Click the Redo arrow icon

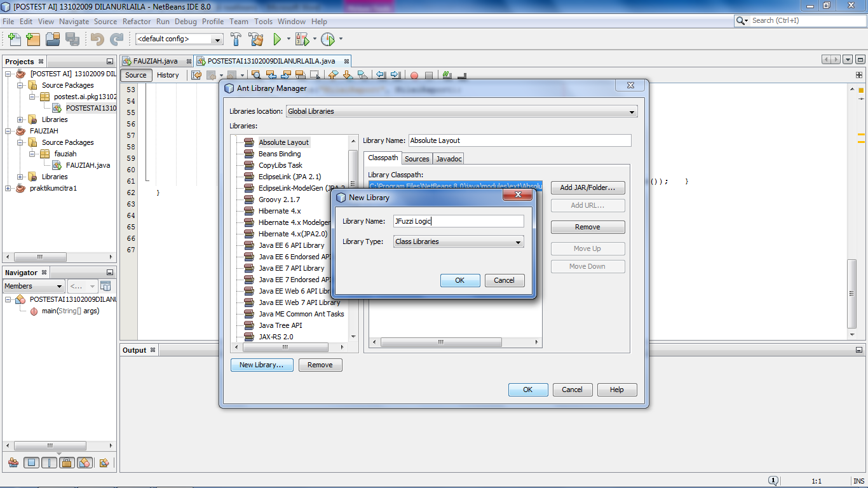[x=116, y=39]
